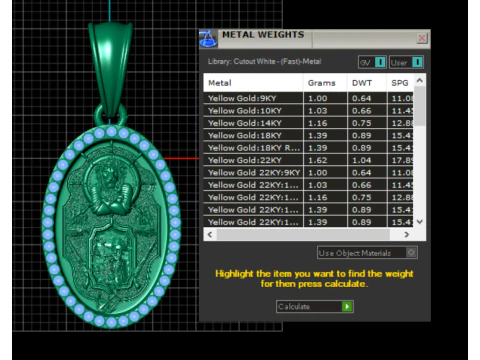Click the table scroll down arrow
The image size is (480, 360).
click(x=420, y=222)
